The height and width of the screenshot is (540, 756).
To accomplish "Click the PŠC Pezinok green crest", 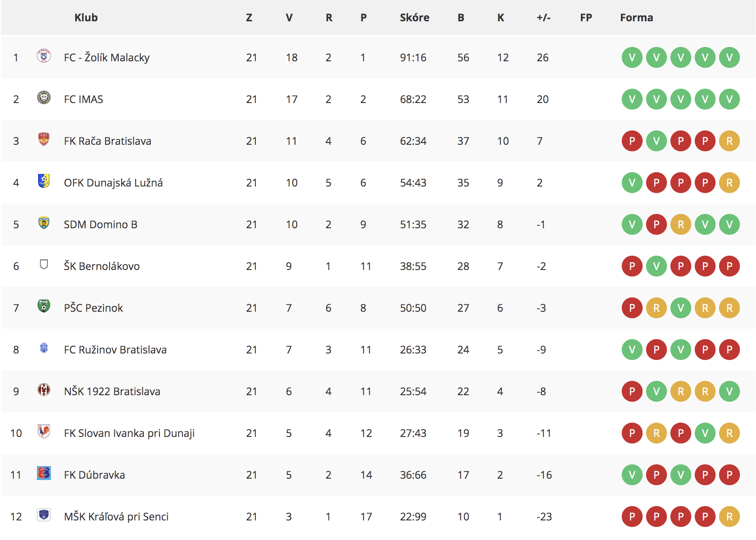I will [44, 306].
